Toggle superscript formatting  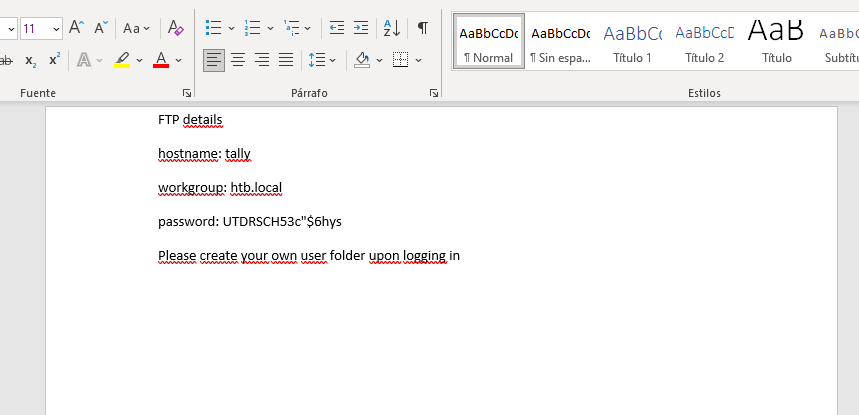pyautogui.click(x=54, y=60)
